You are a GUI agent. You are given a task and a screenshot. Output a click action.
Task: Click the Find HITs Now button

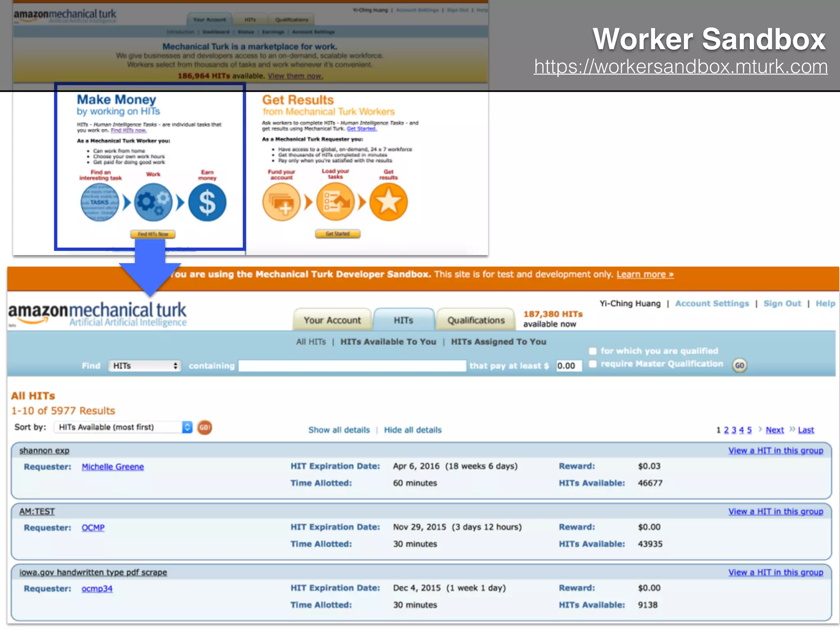tap(153, 234)
